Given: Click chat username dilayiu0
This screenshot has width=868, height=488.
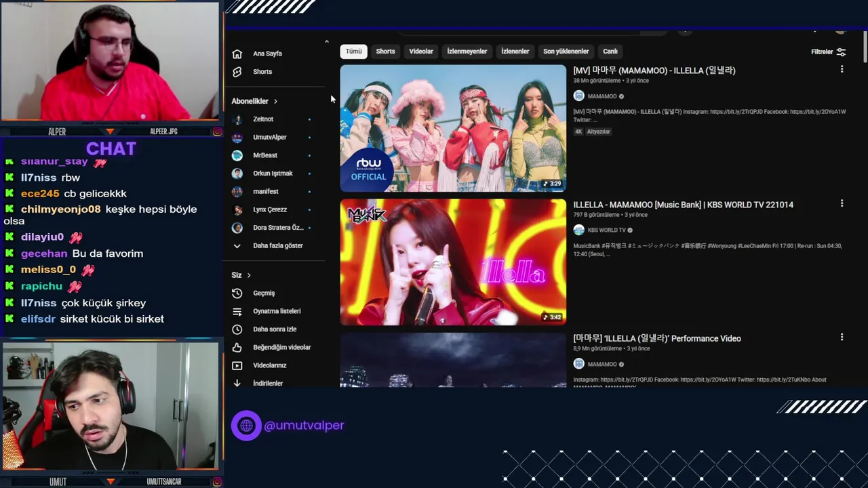Looking at the screenshot, I should [42, 237].
